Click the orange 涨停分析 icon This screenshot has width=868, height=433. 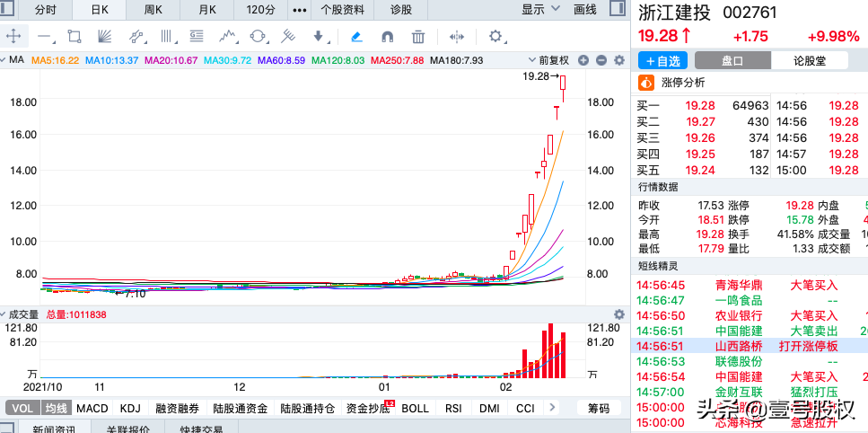coord(646,83)
